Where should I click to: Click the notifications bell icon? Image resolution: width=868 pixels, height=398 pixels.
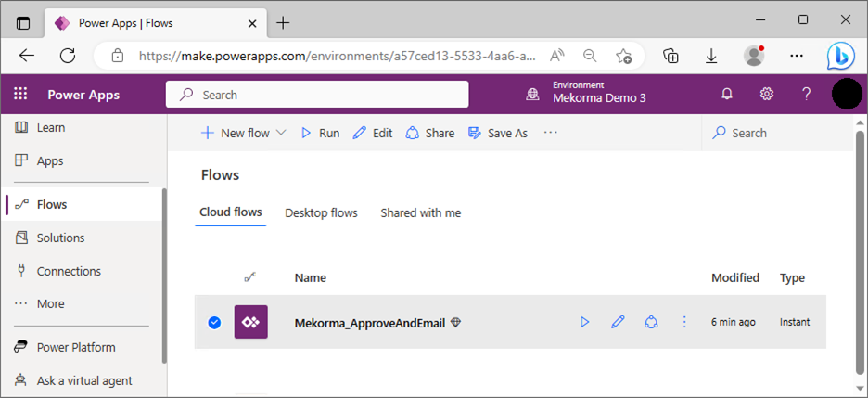[727, 95]
